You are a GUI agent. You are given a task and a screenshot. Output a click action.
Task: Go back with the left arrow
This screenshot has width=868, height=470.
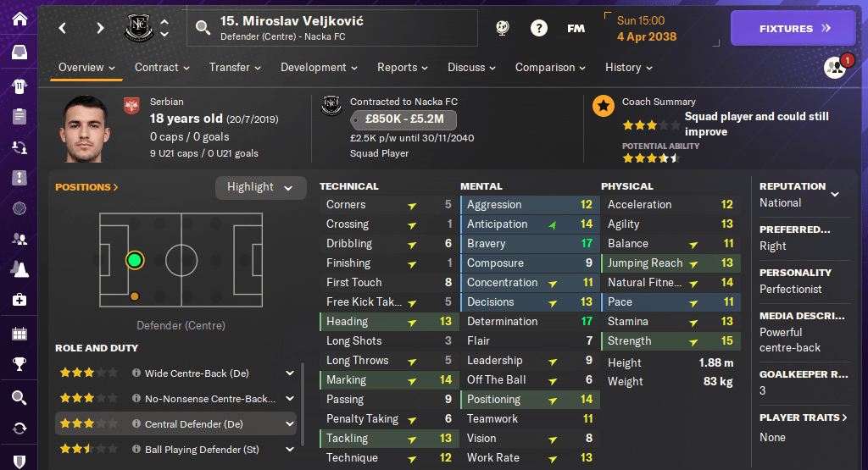(63, 28)
